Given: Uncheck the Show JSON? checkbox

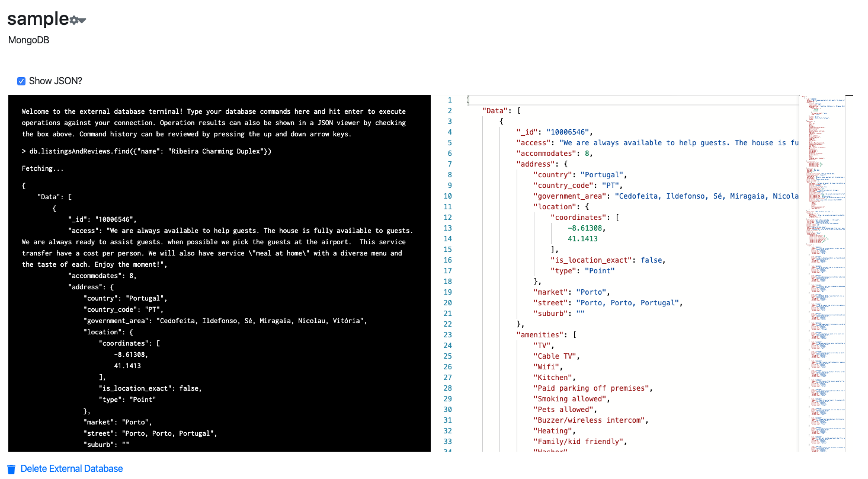Looking at the screenshot, I should [x=21, y=81].
